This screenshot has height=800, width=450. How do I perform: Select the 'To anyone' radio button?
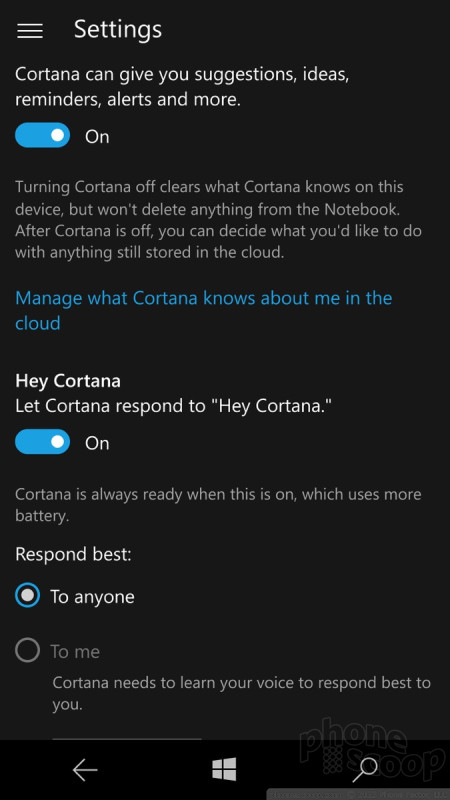(x=27, y=595)
